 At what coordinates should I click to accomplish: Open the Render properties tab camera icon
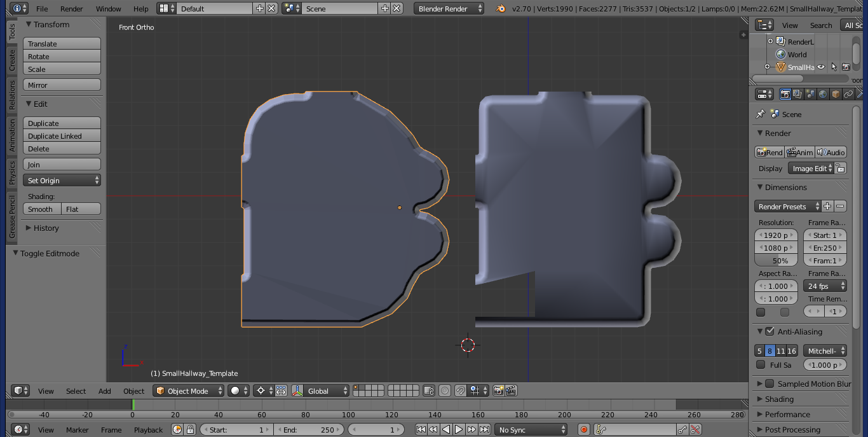(x=785, y=94)
